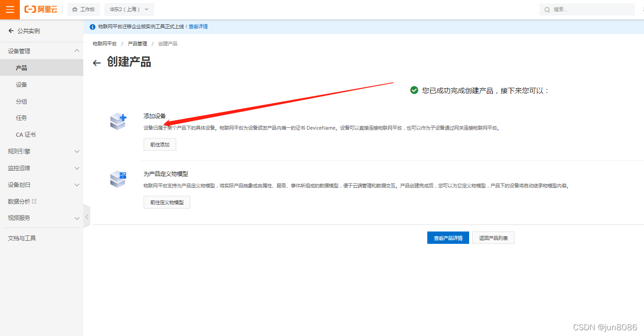Click the 添加设备 cube icon
Screen dimensions: 644x336
(x=118, y=122)
